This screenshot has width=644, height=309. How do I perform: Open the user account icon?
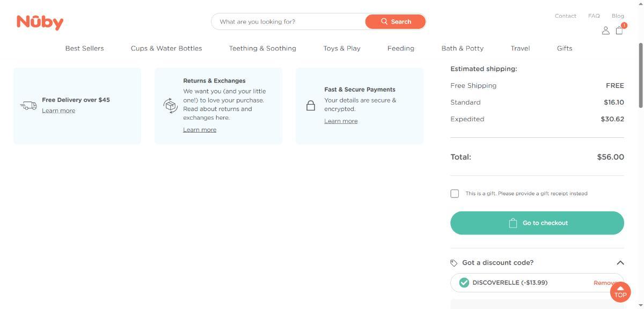[605, 31]
